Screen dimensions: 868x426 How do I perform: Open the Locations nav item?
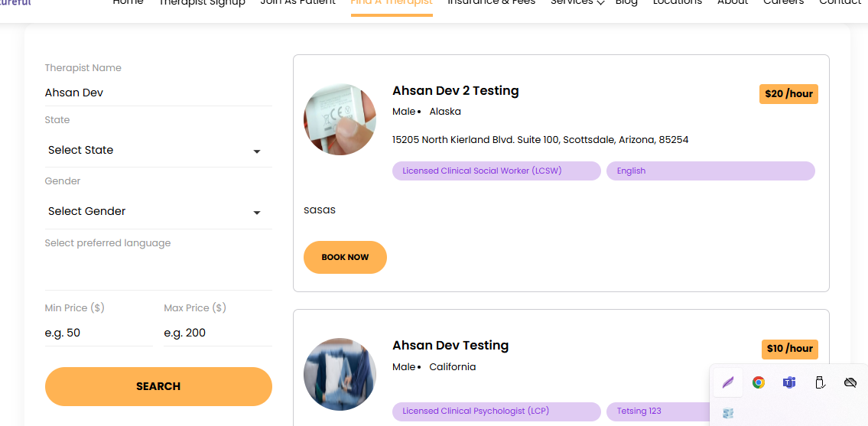(677, 3)
